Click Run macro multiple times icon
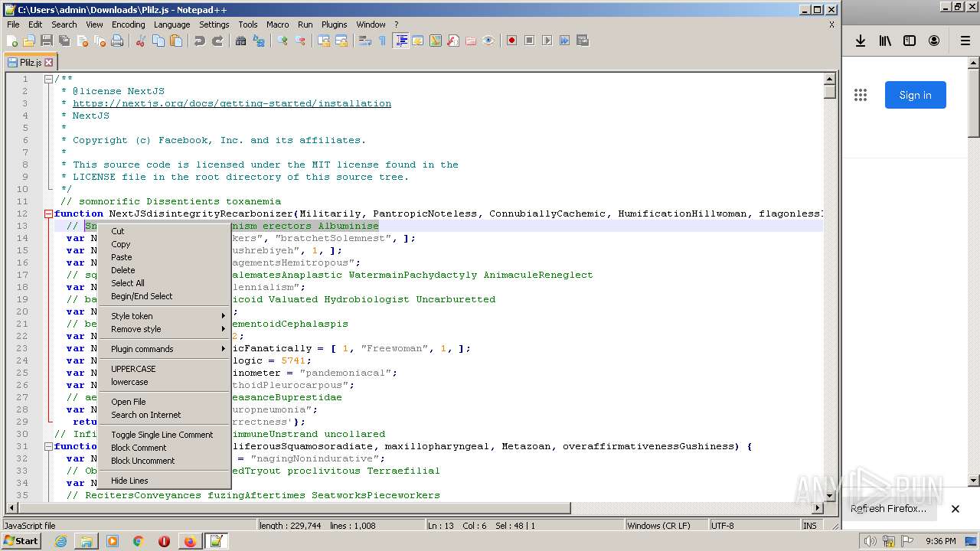The height and width of the screenshot is (551, 980). click(x=564, y=41)
